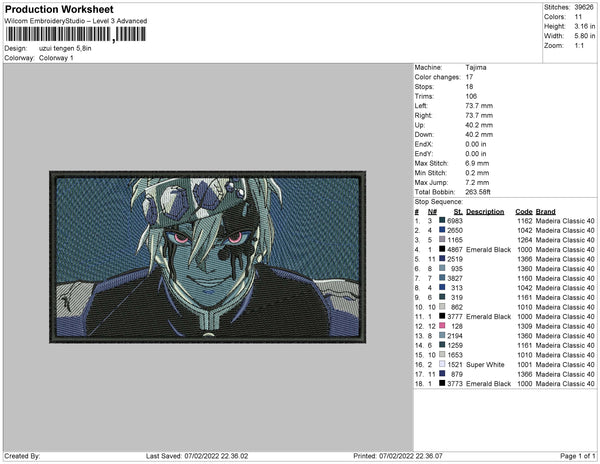Select stitch count 2194 in row 13
Viewport: 600px width, 464px height.
[455, 335]
